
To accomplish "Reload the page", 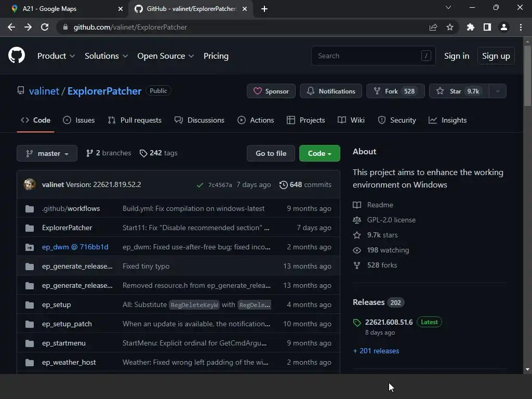I will 45,27.
